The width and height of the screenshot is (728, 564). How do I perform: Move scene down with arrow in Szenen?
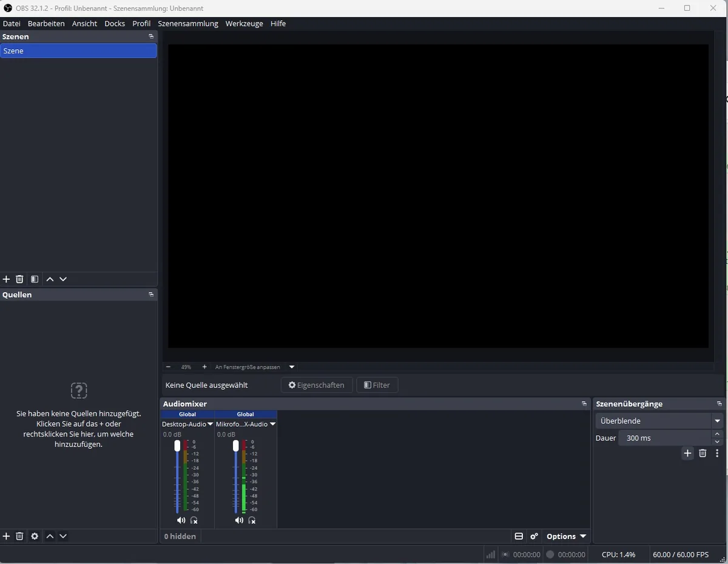[63, 279]
